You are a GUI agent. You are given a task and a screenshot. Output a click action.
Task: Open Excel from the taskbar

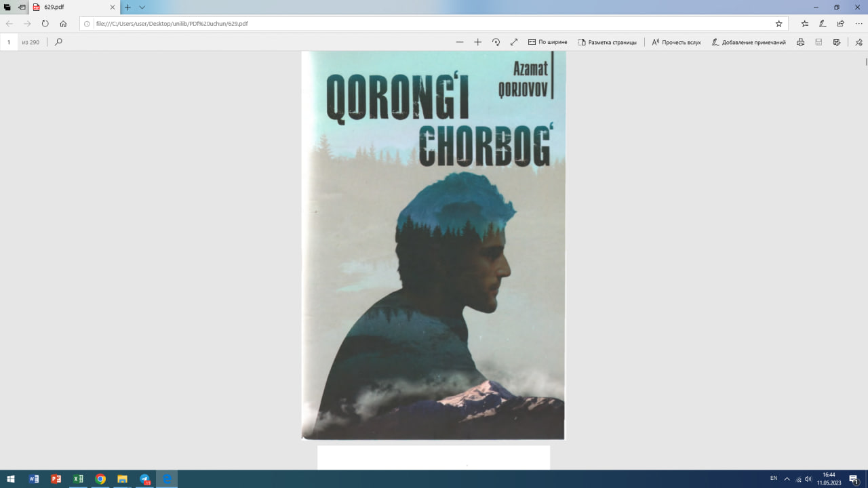79,479
